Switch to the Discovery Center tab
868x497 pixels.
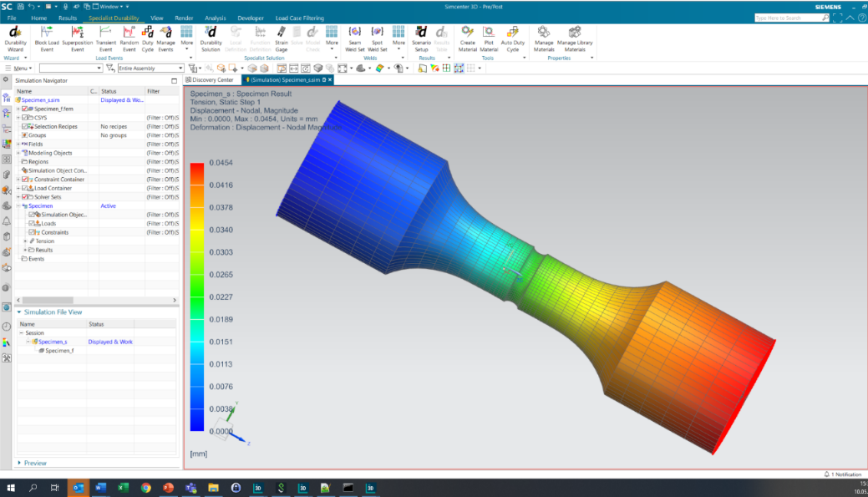click(213, 79)
